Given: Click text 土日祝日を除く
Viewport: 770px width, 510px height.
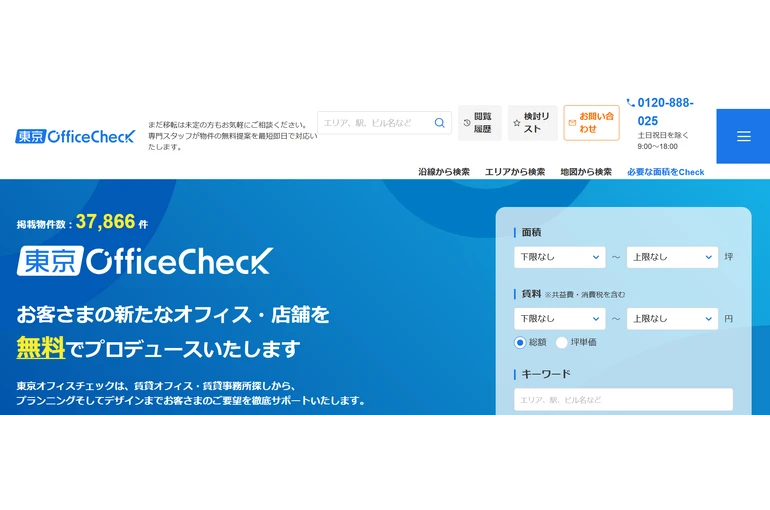Looking at the screenshot, I should (663, 135).
